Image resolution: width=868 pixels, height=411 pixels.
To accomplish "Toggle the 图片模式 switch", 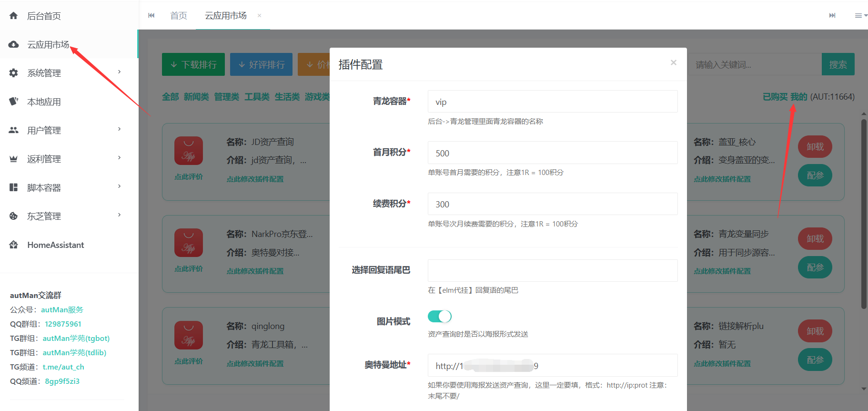I will pyautogui.click(x=440, y=316).
